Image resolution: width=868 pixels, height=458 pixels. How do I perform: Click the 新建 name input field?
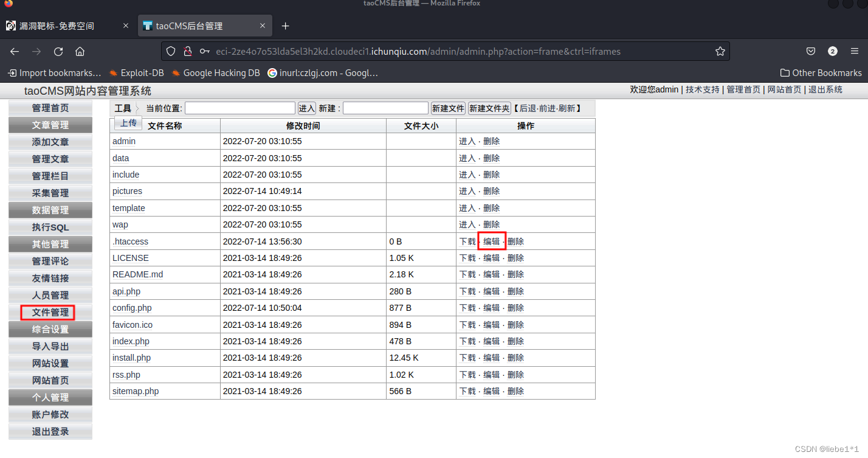(x=385, y=108)
